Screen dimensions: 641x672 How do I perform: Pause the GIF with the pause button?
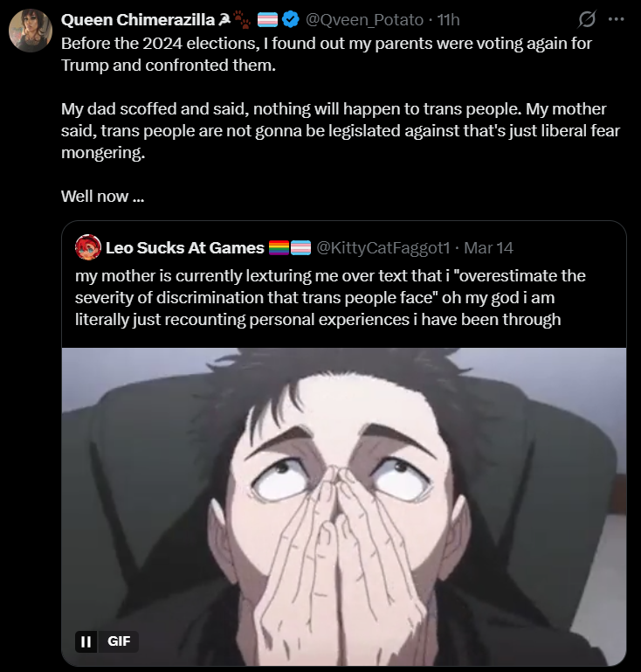tap(86, 641)
